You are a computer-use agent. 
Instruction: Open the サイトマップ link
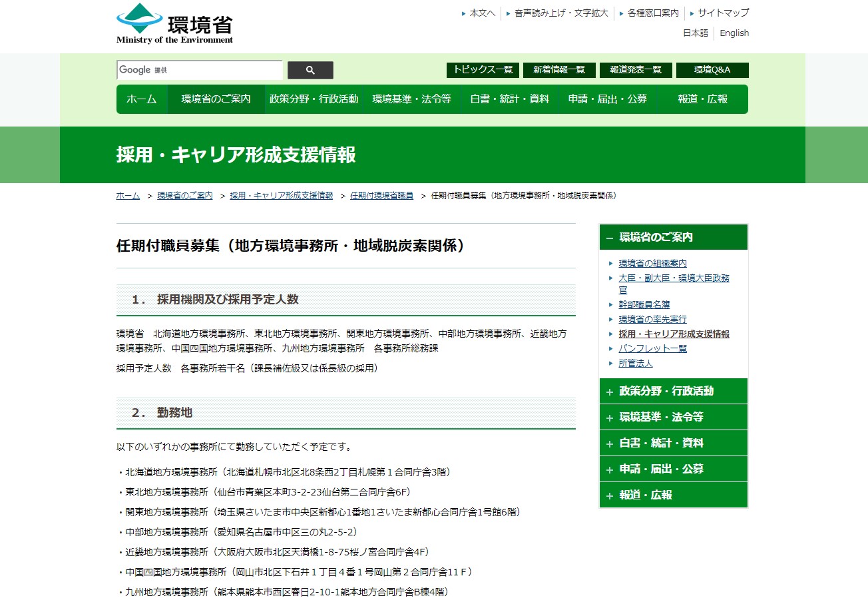coord(723,13)
